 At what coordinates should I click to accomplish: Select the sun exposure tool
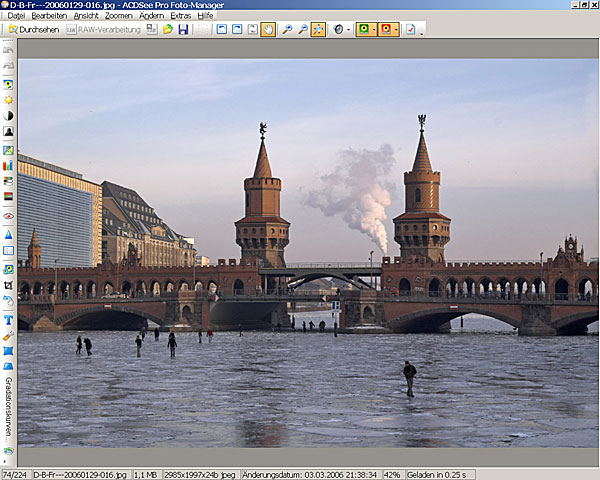[x=8, y=100]
